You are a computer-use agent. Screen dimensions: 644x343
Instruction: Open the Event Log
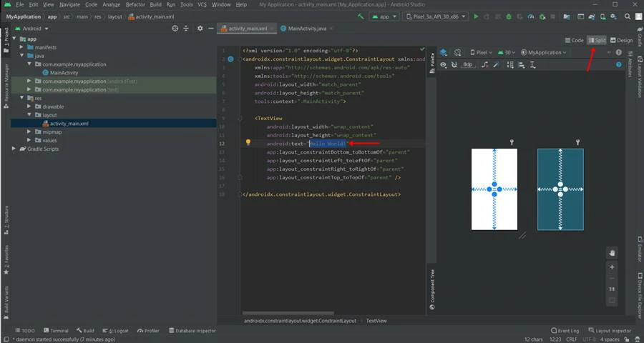[x=565, y=331]
